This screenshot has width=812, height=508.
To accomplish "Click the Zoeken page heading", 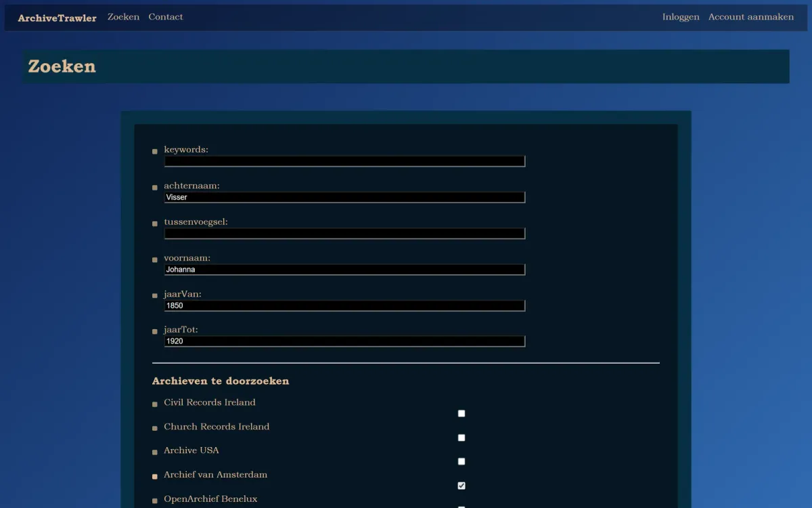I will 62,66.
